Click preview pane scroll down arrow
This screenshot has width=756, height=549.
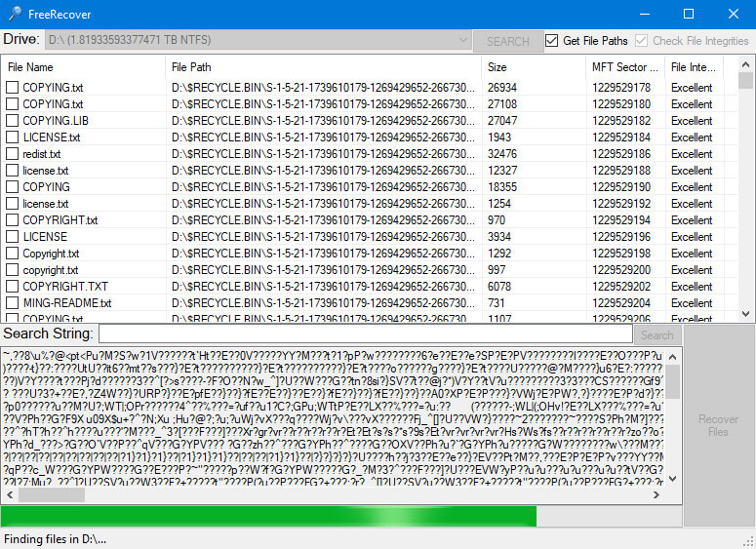(x=673, y=479)
